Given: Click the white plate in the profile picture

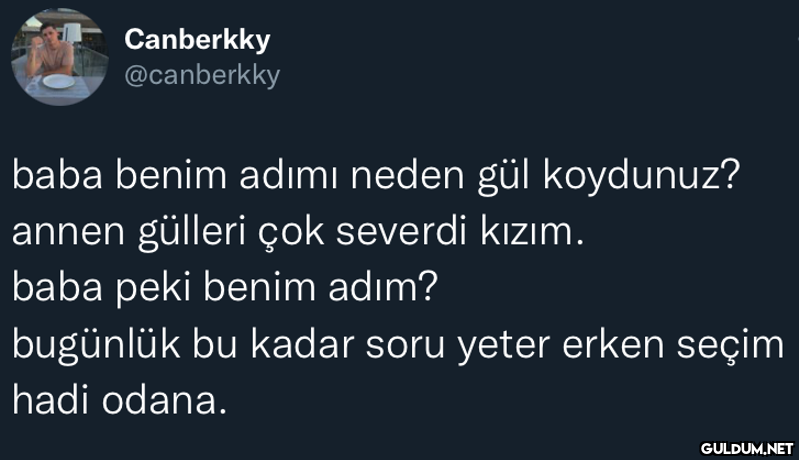Looking at the screenshot, I should click(x=59, y=81).
